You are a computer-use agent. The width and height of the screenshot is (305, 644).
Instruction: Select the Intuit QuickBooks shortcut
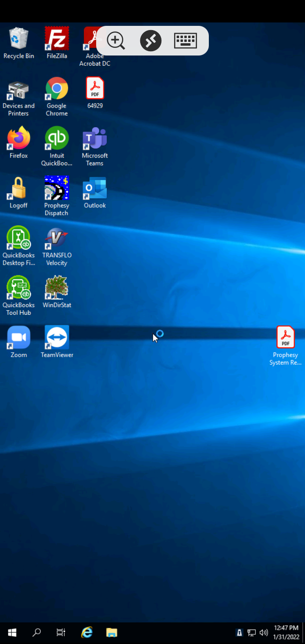point(57,147)
